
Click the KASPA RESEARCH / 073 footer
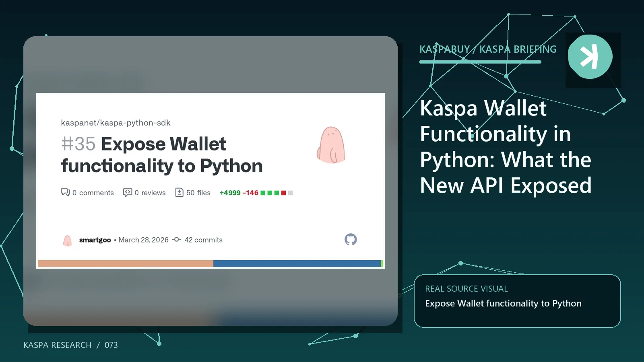(70, 345)
